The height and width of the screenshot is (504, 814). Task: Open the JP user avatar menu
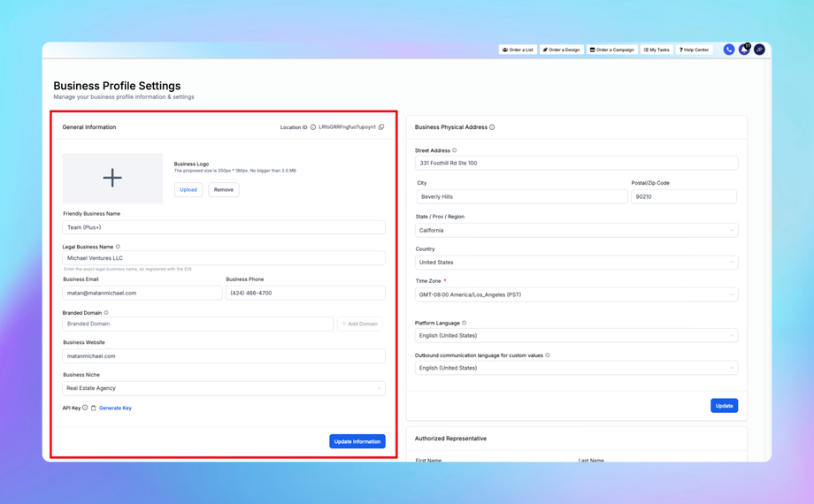pos(759,50)
